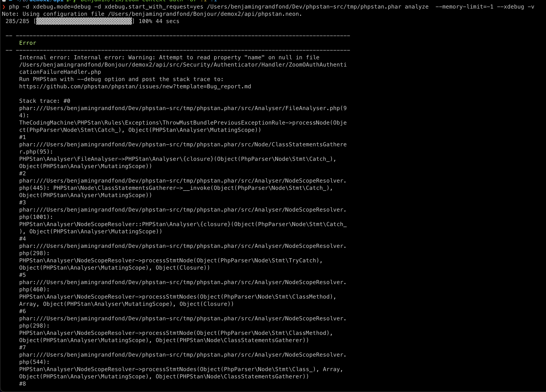Click the --xdebug flag in the command
The image size is (546, 392).
510,7
